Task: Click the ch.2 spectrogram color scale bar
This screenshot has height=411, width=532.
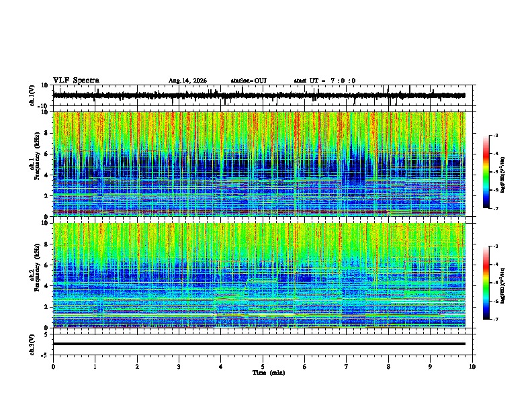Action: 486,283
